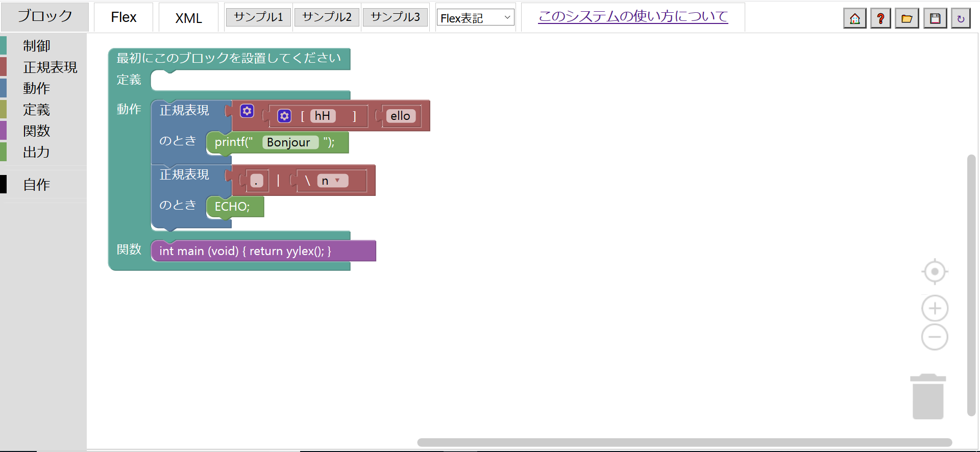The height and width of the screenshot is (452, 980).
Task: Switch to the Flex tab
Action: pos(124,17)
